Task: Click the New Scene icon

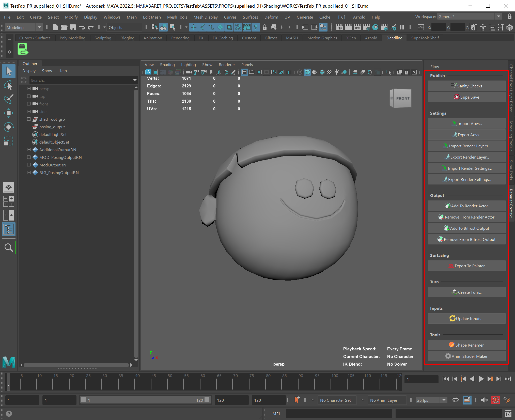Action: tap(55, 27)
